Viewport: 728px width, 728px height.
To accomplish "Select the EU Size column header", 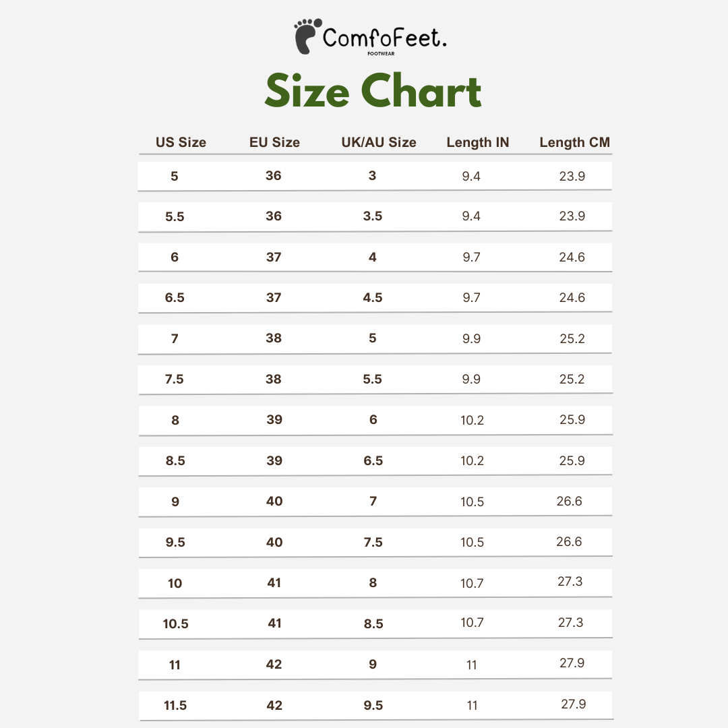I will pos(274,142).
